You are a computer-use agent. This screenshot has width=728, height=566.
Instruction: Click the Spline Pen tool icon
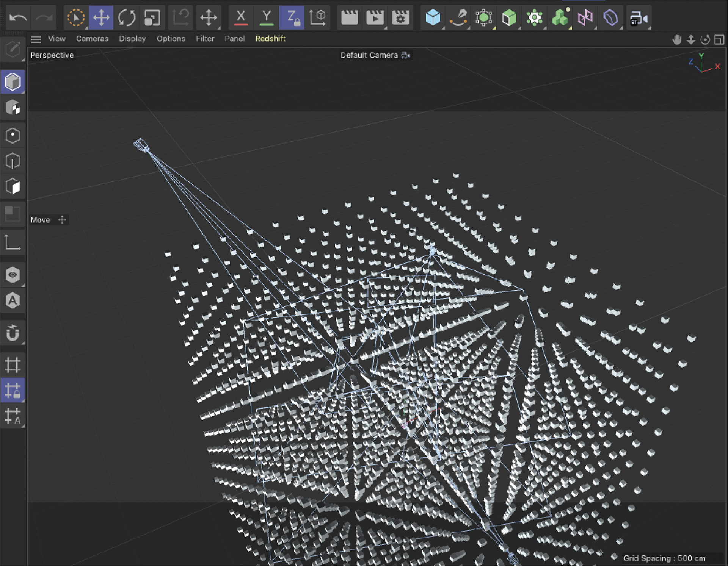458,17
